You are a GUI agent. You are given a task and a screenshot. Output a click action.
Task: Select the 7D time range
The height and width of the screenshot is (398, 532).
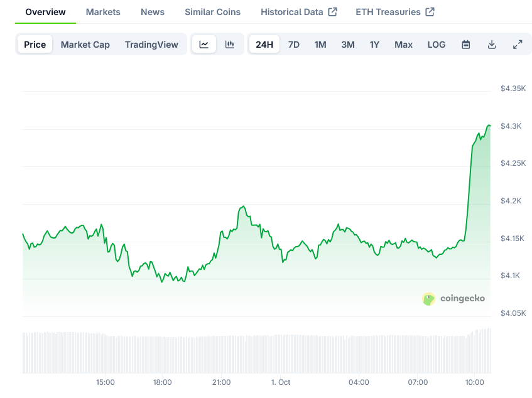click(x=293, y=44)
